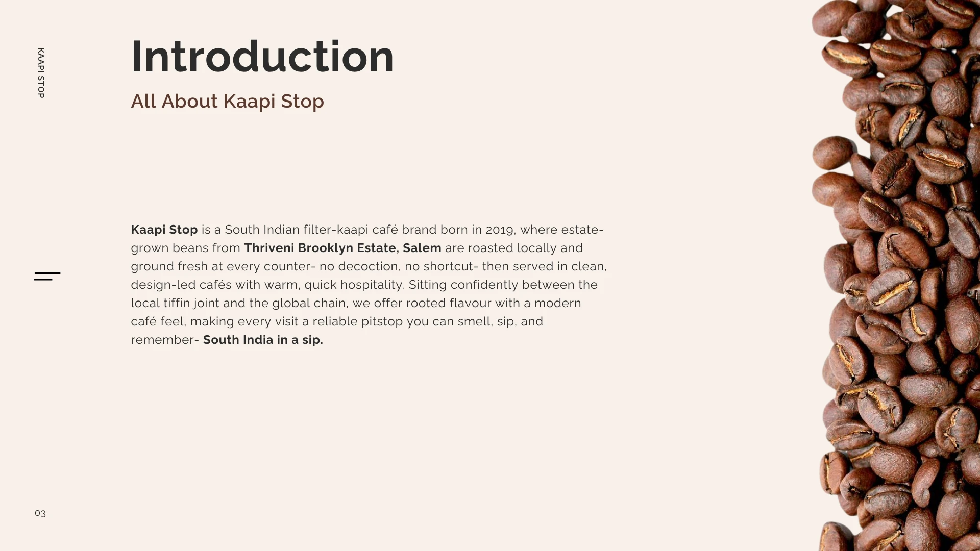Click 'Thriveni Brooklyn Estate, Salem' bold text
This screenshot has width=980, height=551.
tap(342, 248)
